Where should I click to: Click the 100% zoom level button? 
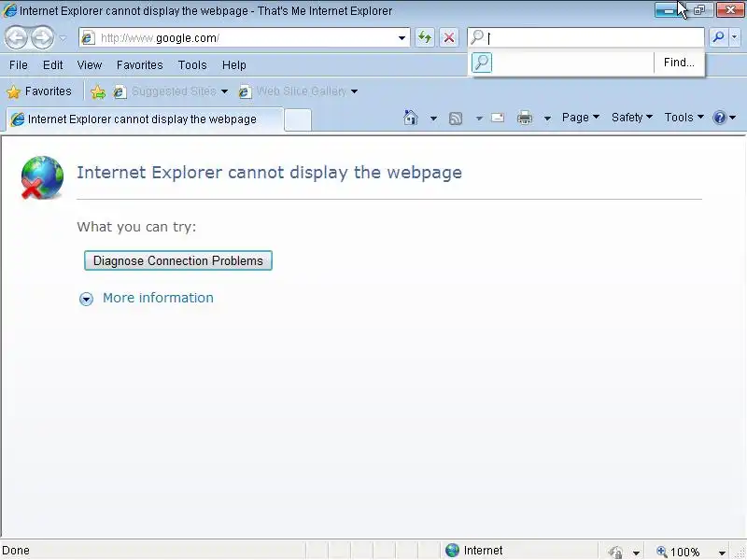678,552
